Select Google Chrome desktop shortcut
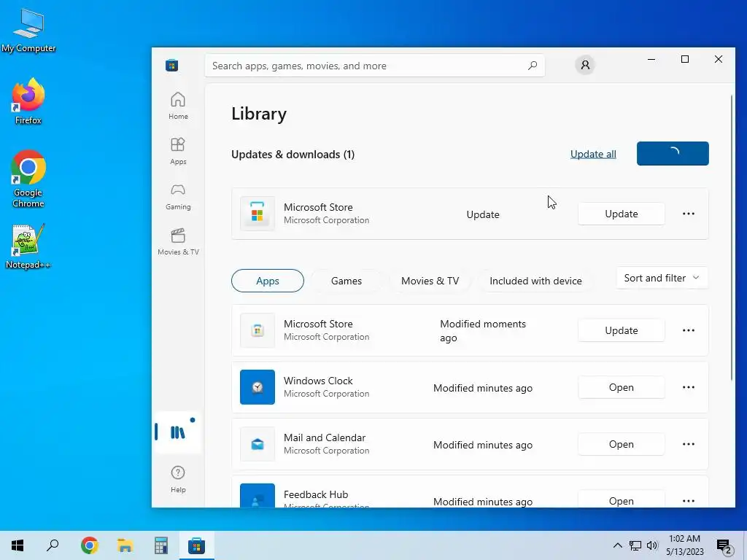This screenshot has height=560, width=747. [x=28, y=179]
